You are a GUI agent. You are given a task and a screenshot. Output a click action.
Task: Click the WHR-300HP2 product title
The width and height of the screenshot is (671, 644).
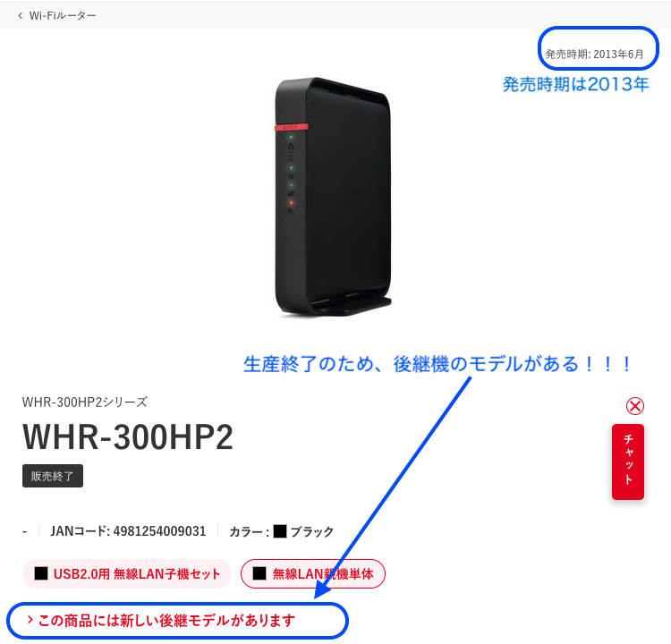[128, 436]
